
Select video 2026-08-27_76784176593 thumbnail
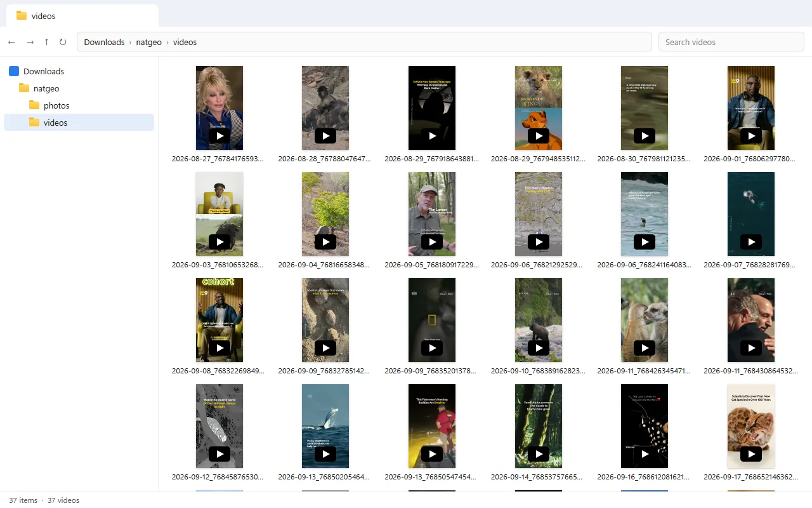[219, 108]
